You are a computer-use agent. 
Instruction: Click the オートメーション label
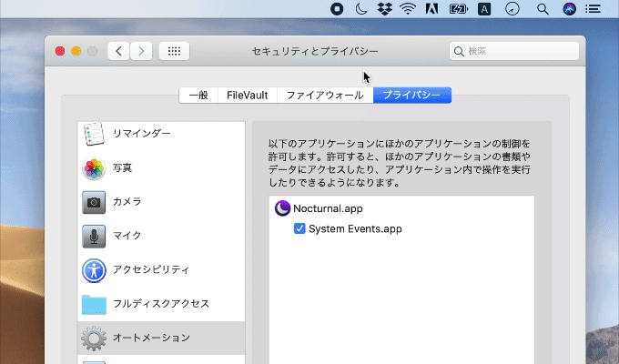click(x=152, y=338)
